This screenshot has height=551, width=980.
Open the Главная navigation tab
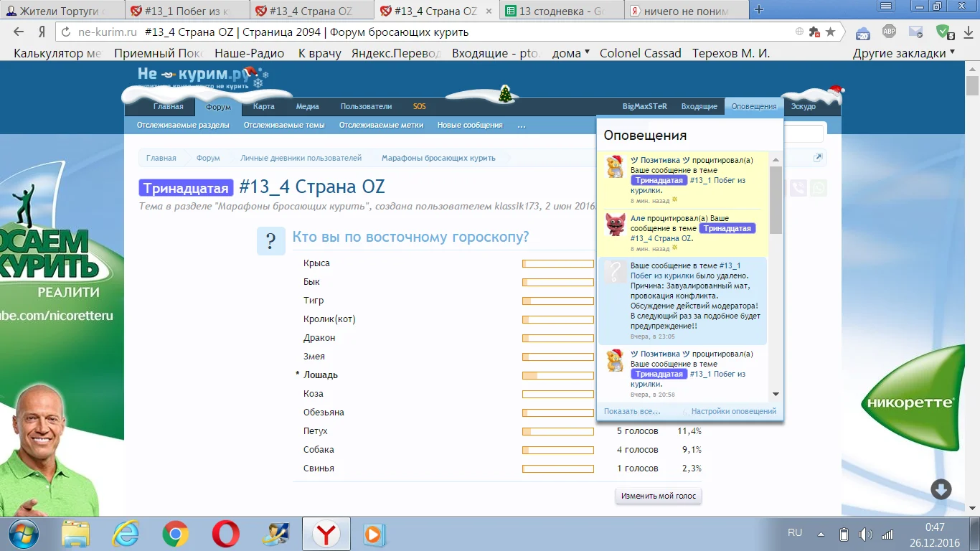169,106
